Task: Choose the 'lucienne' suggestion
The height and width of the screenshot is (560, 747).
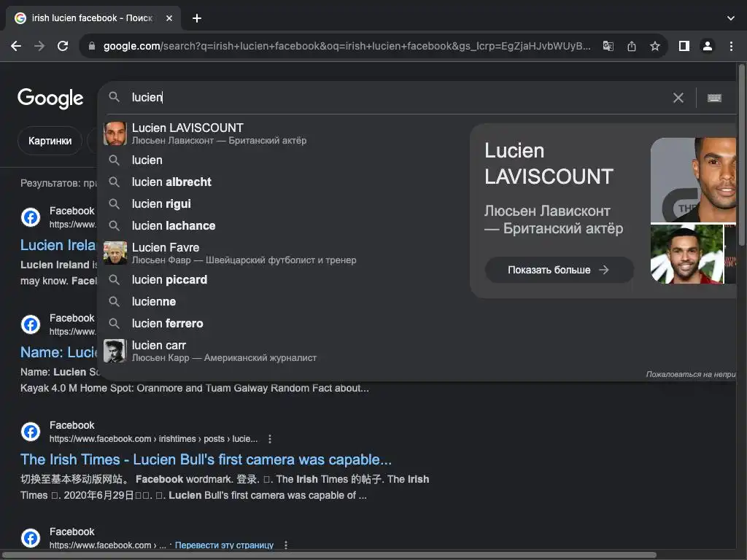Action: coord(282,301)
